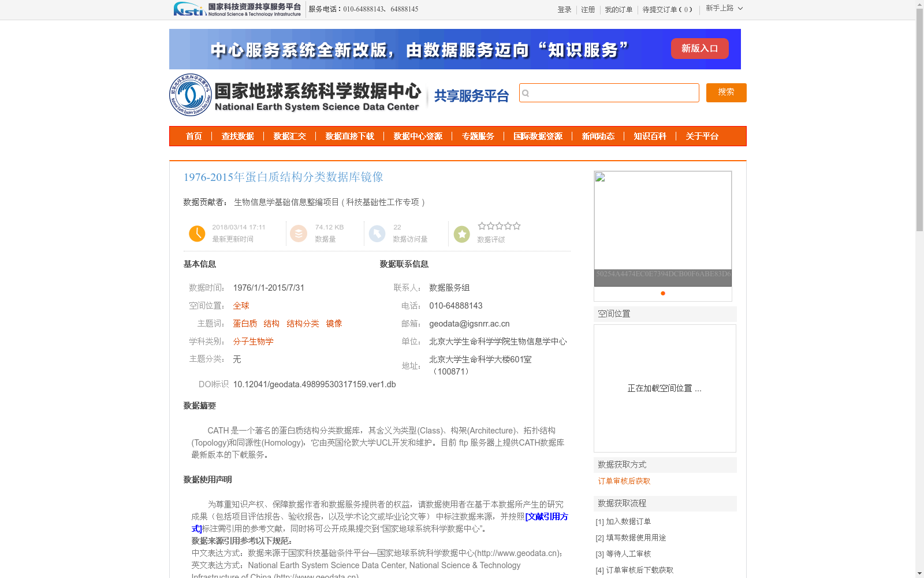Click the magnifier icon inside the search box
This screenshot has height=578, width=924.
(x=527, y=93)
